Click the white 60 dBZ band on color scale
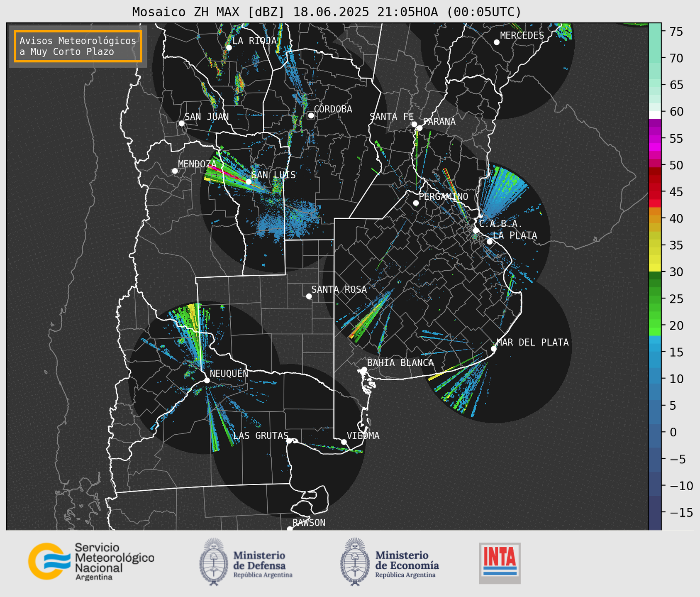 655,115
